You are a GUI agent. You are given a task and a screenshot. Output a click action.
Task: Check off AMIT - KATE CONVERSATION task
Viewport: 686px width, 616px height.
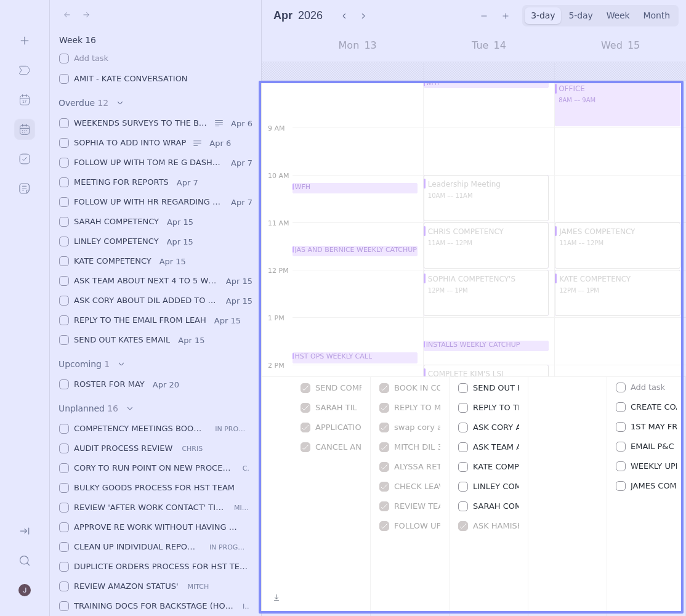pos(64,79)
